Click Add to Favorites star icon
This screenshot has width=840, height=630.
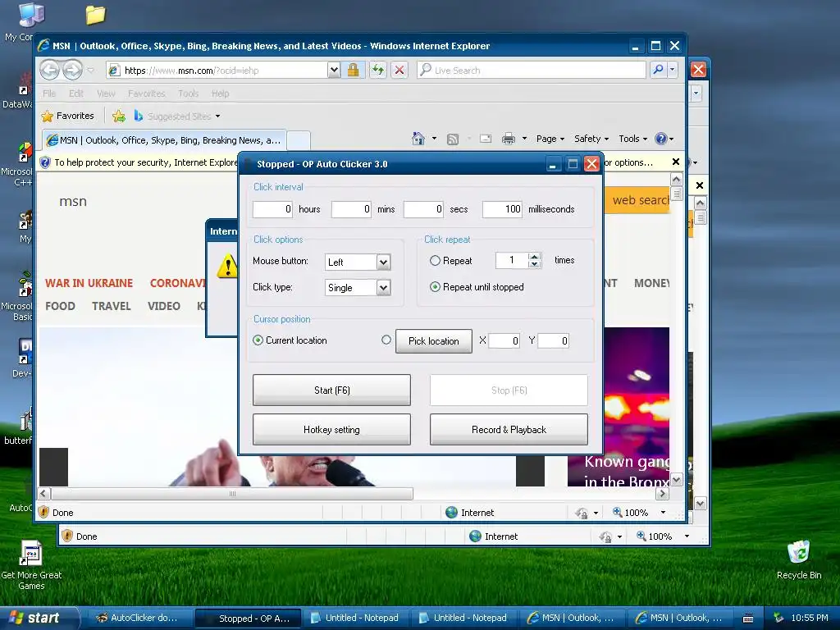click(x=119, y=116)
